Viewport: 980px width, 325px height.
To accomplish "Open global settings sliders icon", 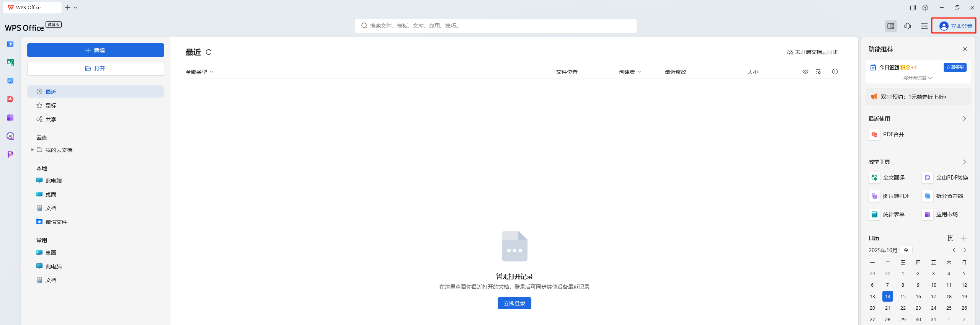I will coord(924,26).
